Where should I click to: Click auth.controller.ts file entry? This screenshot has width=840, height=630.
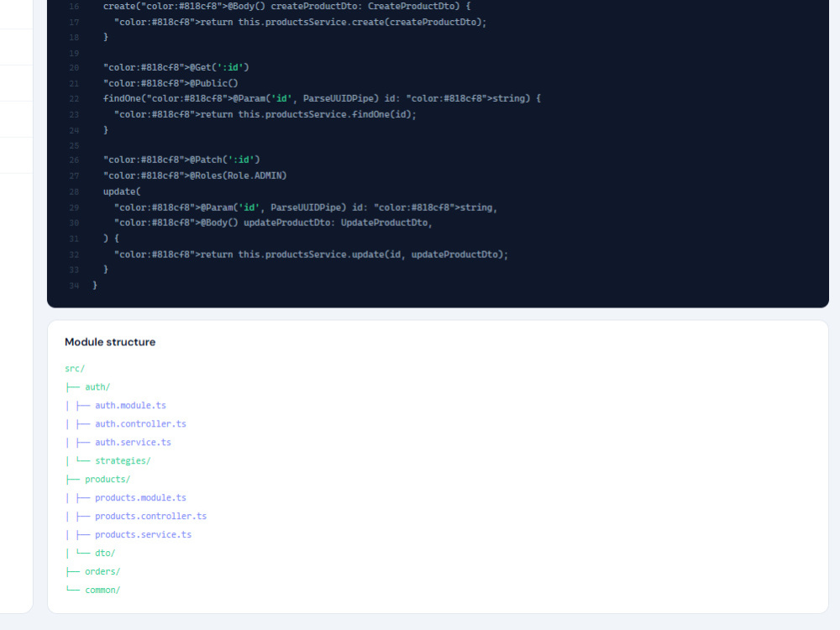141,423
